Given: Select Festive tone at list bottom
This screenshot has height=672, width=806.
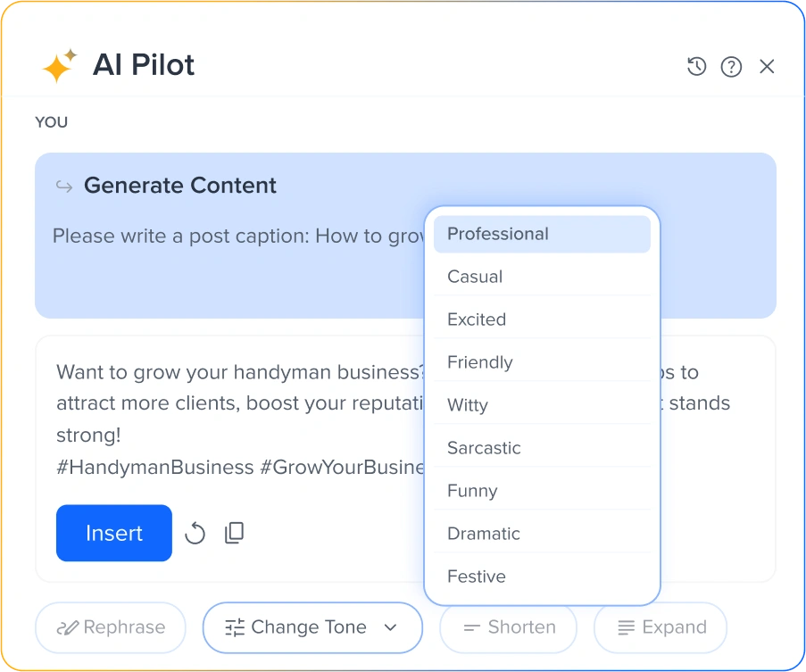Looking at the screenshot, I should 542,576.
